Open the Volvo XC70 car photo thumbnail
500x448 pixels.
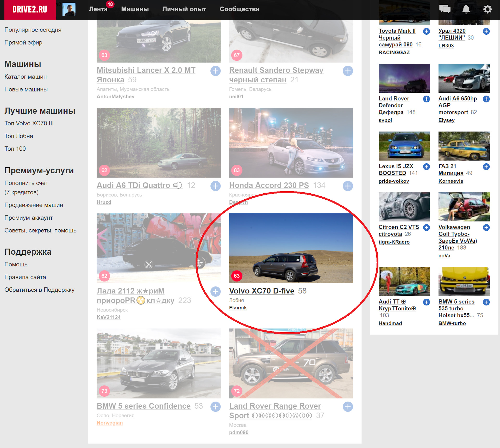291,248
